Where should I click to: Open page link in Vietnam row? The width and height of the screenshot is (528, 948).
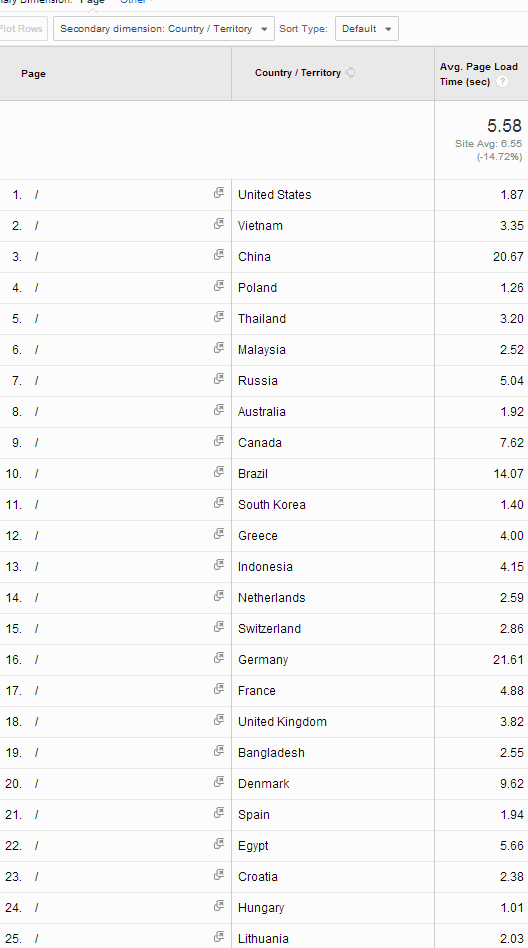36,226
